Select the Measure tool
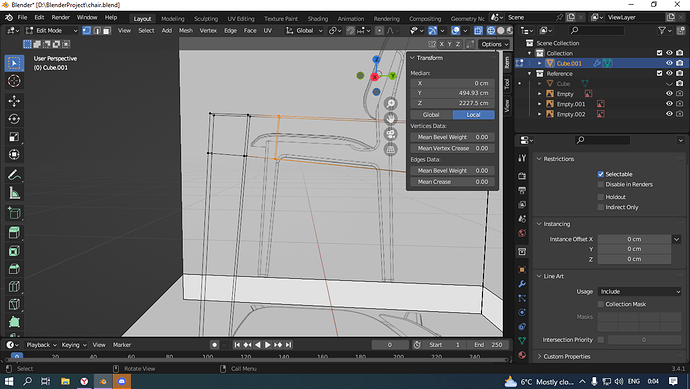 14,193
